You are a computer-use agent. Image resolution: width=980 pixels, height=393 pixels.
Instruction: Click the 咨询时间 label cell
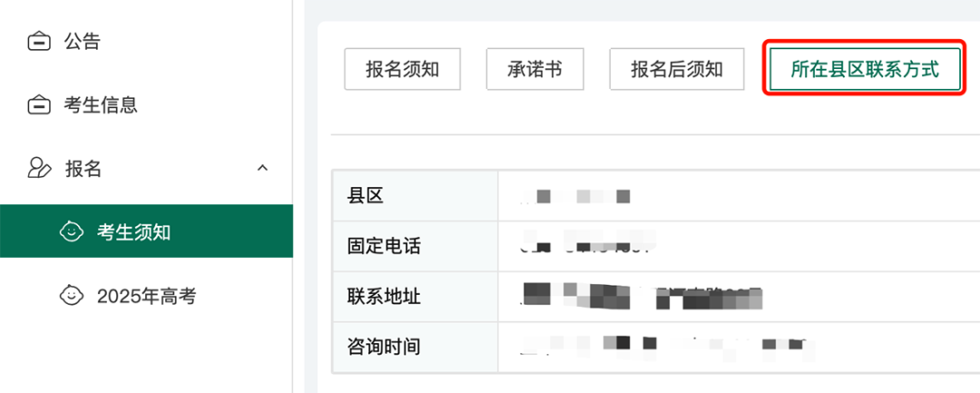pyautogui.click(x=384, y=347)
